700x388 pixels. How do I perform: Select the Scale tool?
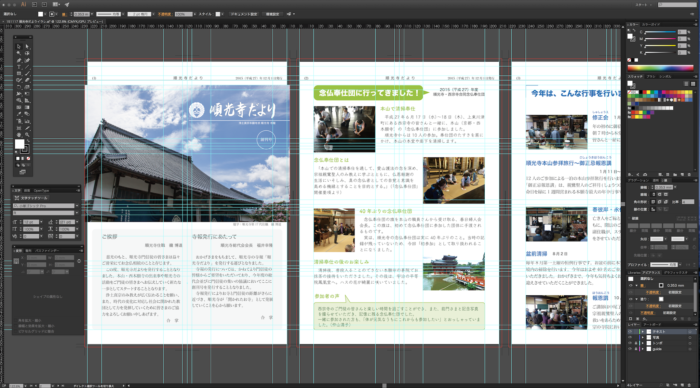[27, 87]
